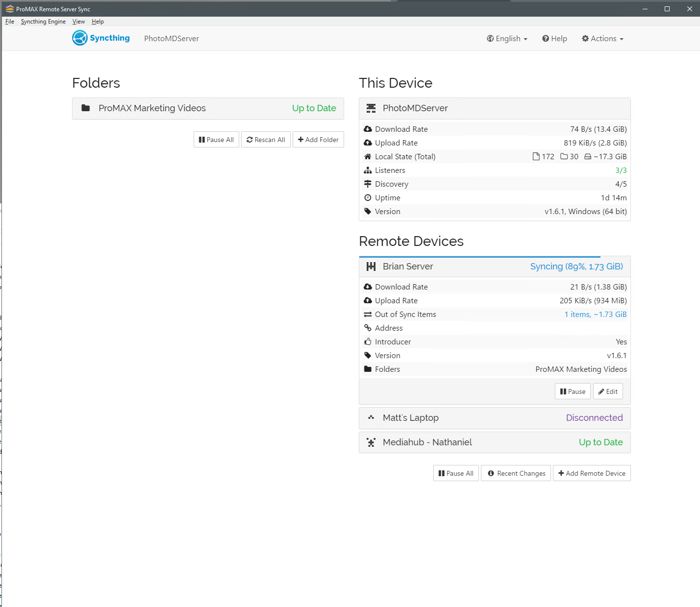Click the ProMAX app icon in title bar
This screenshot has width=700, height=607.
9,9
